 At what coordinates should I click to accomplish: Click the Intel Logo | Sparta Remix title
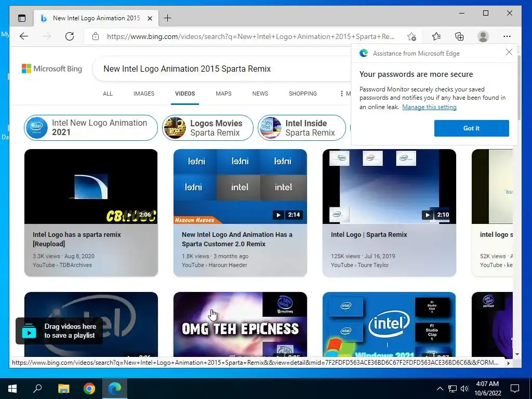tap(369, 234)
